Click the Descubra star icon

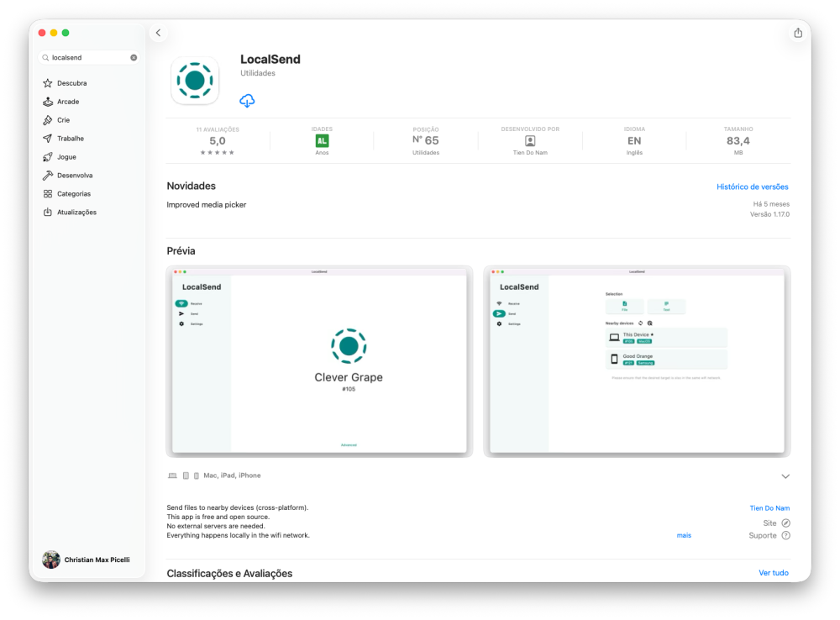pos(48,83)
